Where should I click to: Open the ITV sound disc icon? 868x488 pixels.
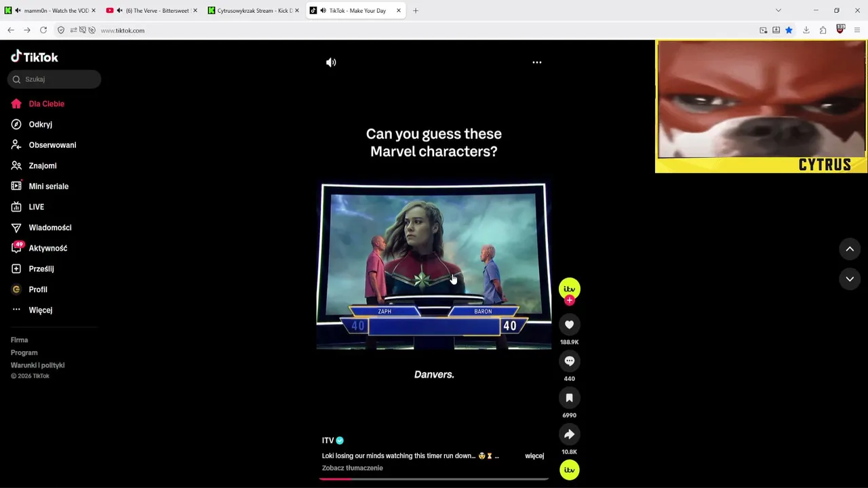(570, 470)
